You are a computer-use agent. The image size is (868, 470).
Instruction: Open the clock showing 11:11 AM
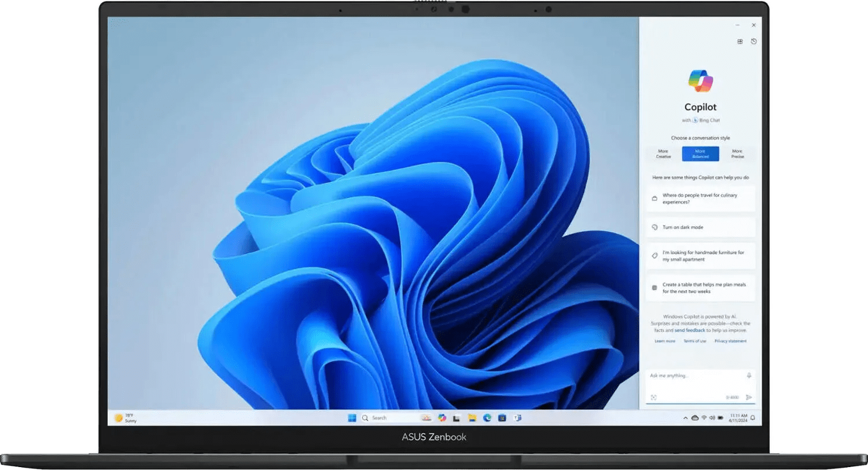pyautogui.click(x=738, y=418)
